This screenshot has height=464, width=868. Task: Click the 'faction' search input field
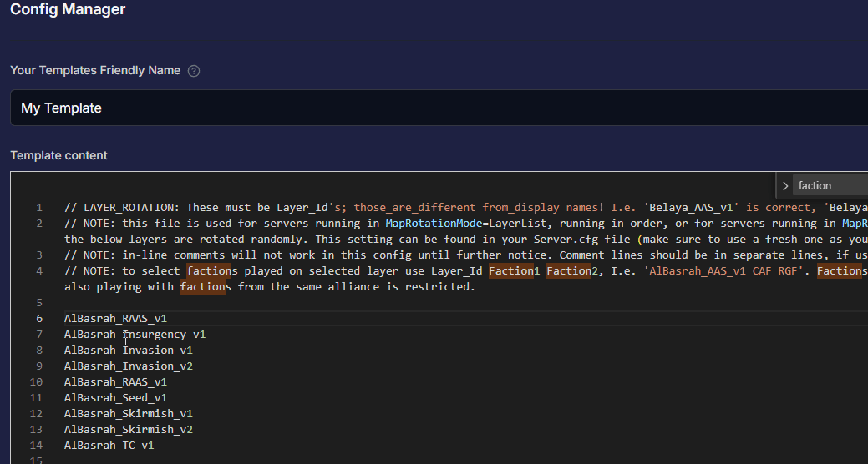(830, 186)
